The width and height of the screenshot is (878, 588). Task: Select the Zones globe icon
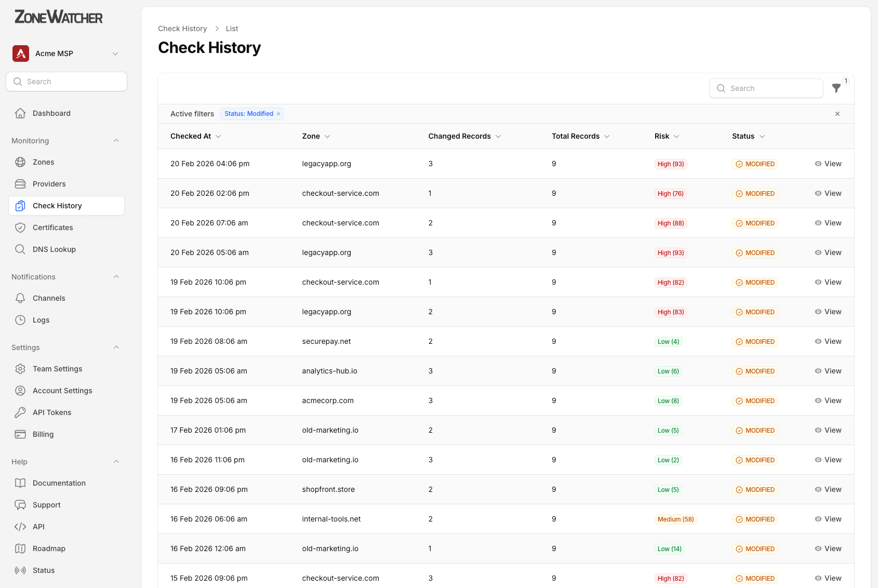click(x=20, y=162)
